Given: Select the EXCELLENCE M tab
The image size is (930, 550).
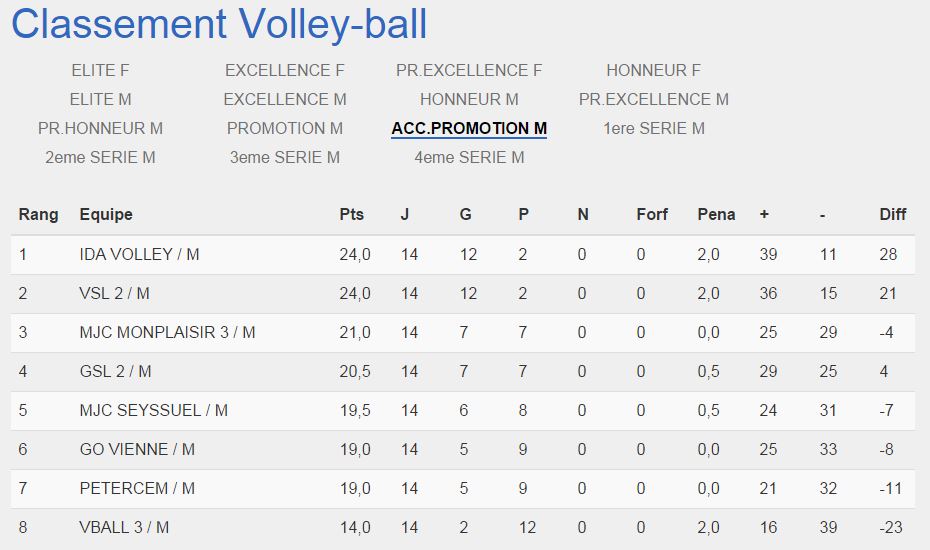Looking at the screenshot, I should (285, 100).
